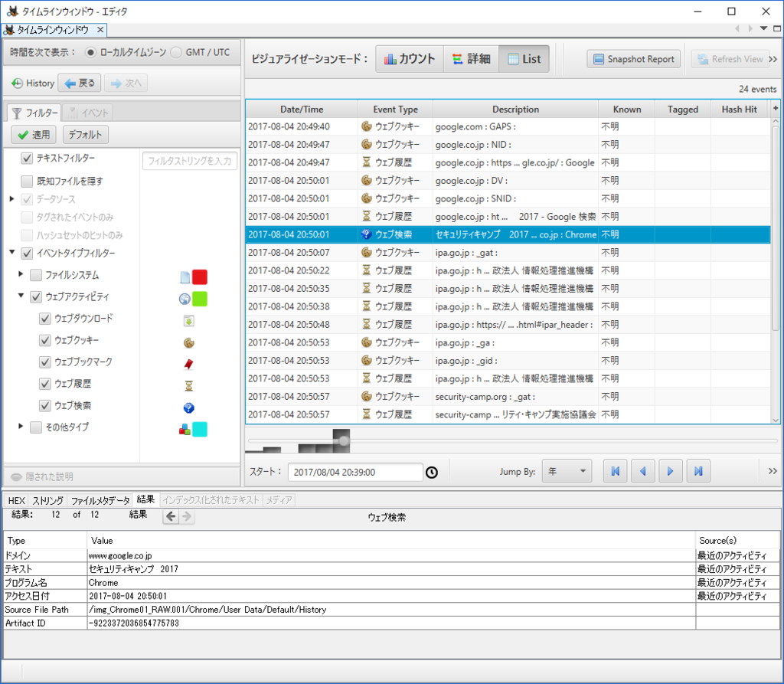Expand the データソース tree node
Image resolution: width=784 pixels, height=684 pixels.
pyautogui.click(x=12, y=198)
